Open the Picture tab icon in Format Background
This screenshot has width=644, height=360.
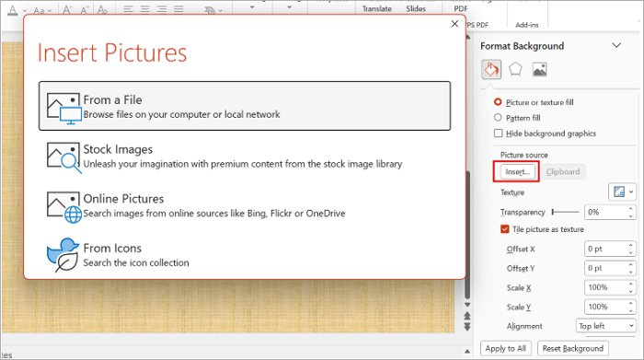(x=539, y=69)
